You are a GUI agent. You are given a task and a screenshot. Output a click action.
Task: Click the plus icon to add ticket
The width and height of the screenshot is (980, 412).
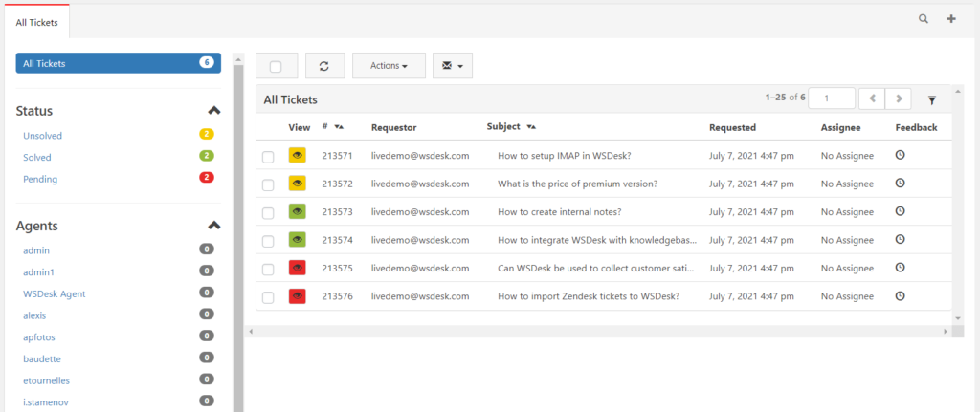pyautogui.click(x=951, y=19)
